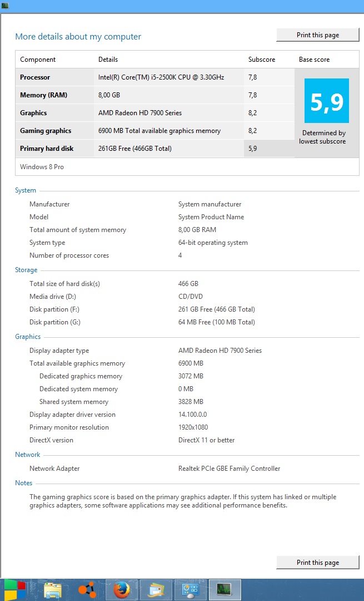
Task: Select the Memory (RAM) component row
Action: [155, 95]
